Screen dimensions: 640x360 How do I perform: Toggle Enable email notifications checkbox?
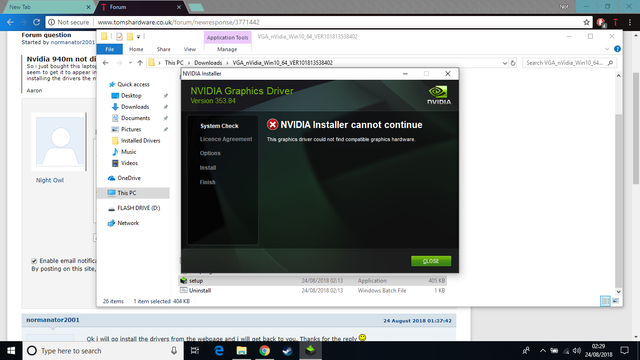coord(34,261)
